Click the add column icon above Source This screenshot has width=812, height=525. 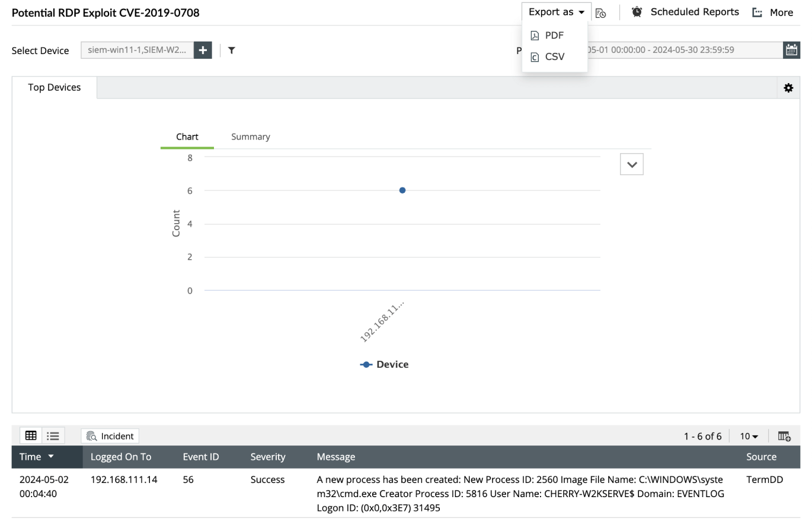784,436
